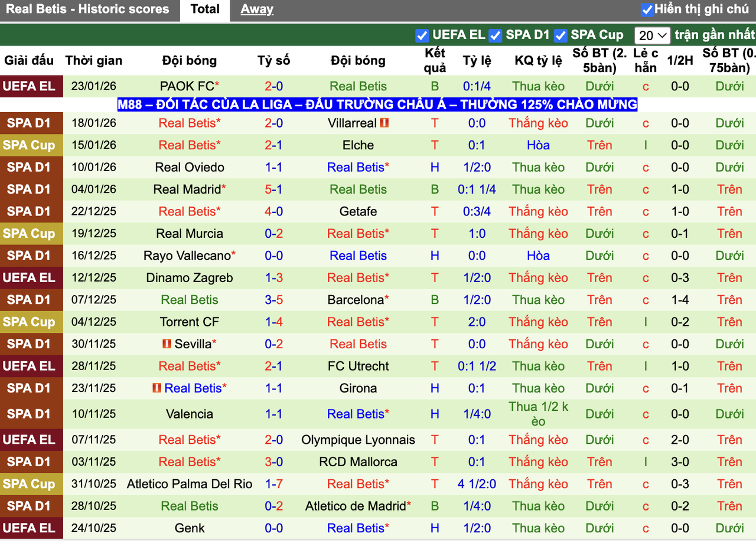Click the Genk team name
The image size is (756, 543).
tap(189, 528)
